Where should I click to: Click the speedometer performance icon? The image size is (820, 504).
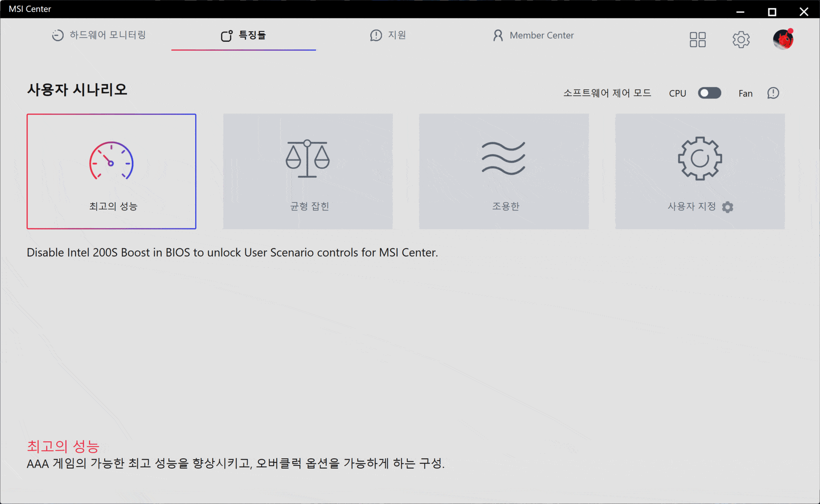[x=111, y=160]
